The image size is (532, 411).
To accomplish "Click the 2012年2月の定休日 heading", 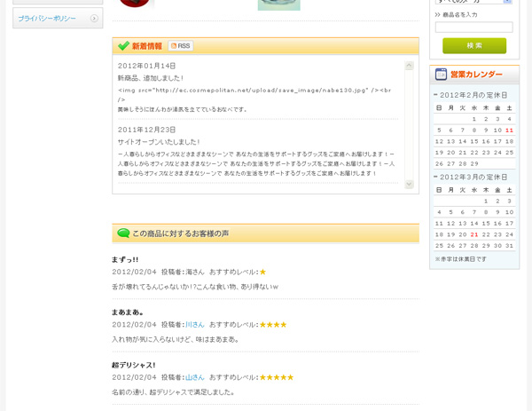I will [x=473, y=95].
